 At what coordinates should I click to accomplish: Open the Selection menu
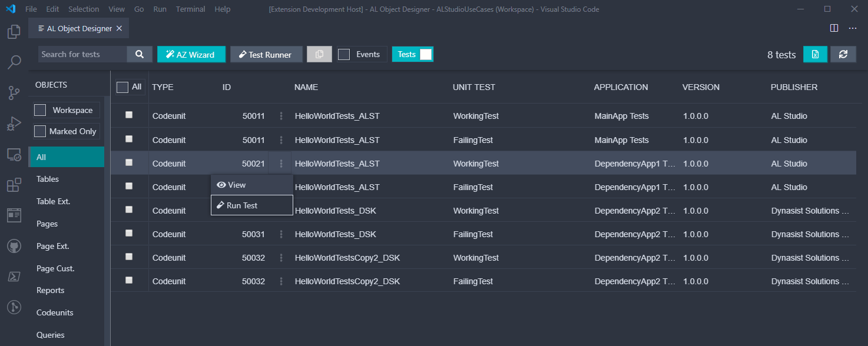coord(84,9)
